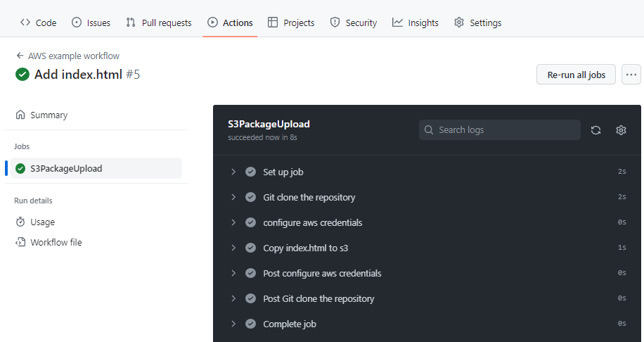
Task: Click the Security shield icon
Action: click(x=335, y=23)
